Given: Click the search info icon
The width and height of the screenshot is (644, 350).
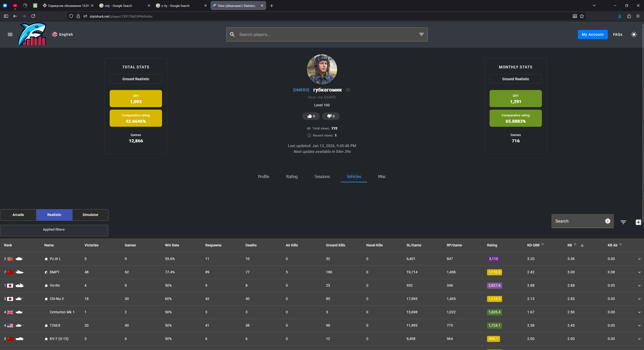Looking at the screenshot, I should point(608,221).
